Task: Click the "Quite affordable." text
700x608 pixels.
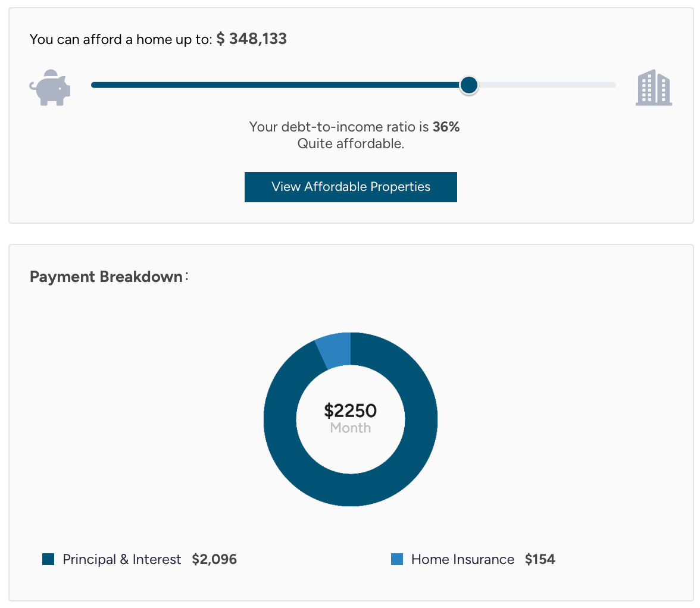Action: [x=351, y=143]
